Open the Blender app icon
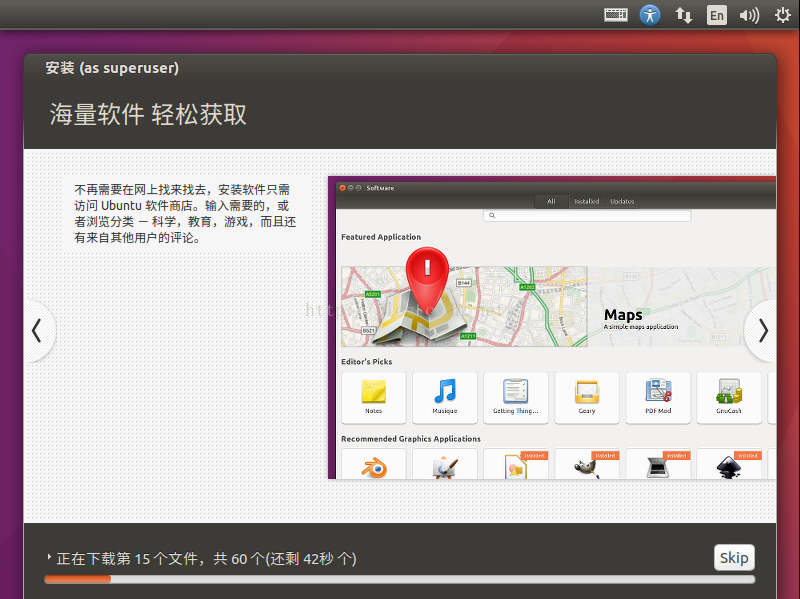The width and height of the screenshot is (800, 599). click(374, 467)
